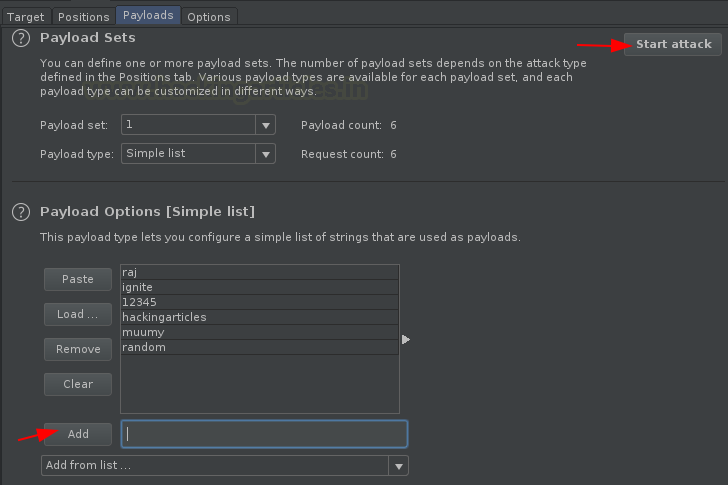The height and width of the screenshot is (485, 728).
Task: Click the Load button
Action: pos(78,314)
